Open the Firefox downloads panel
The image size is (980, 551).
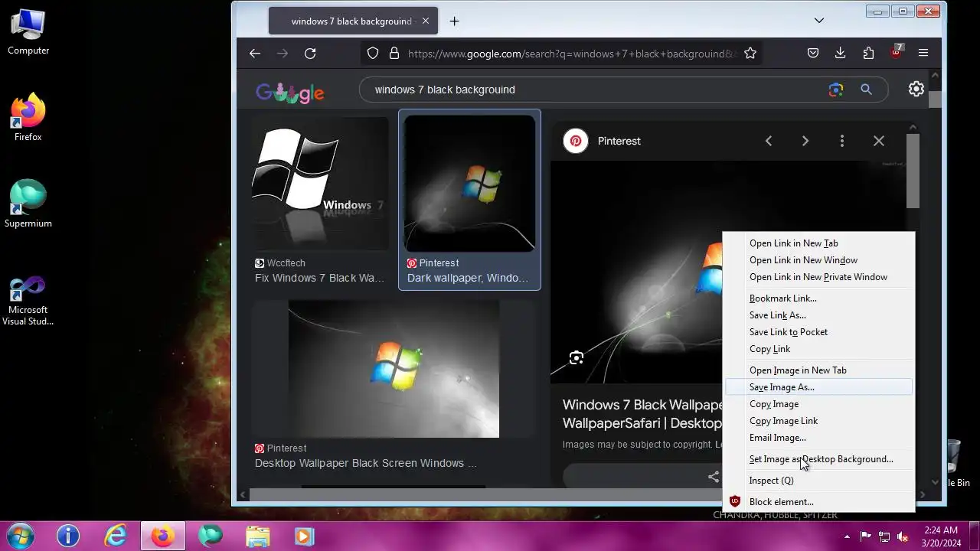(841, 54)
